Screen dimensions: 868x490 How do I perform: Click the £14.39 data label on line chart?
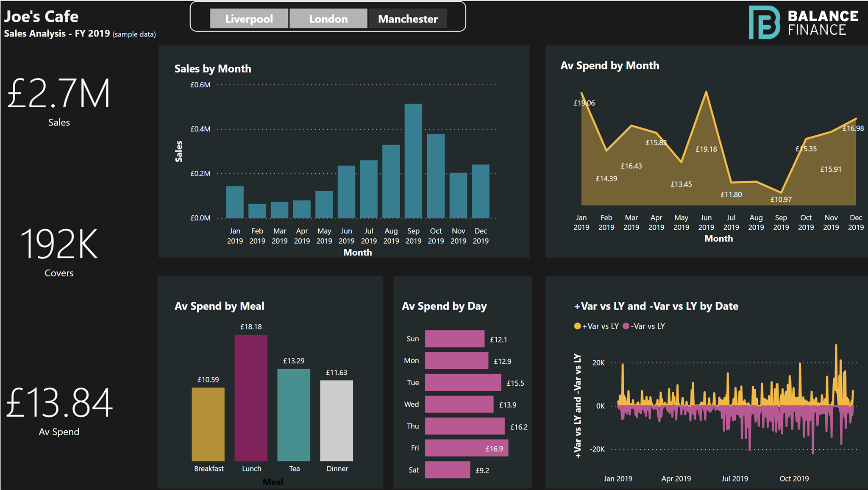(606, 179)
